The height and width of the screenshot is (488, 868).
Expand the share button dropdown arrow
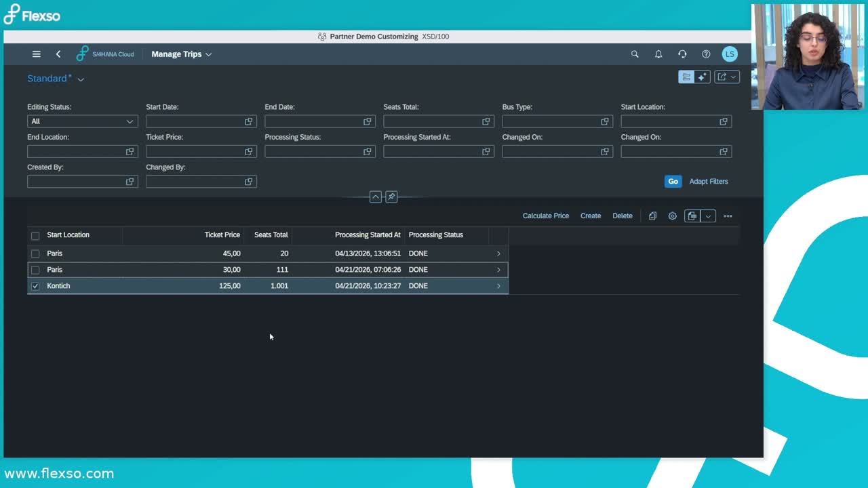[x=733, y=77]
